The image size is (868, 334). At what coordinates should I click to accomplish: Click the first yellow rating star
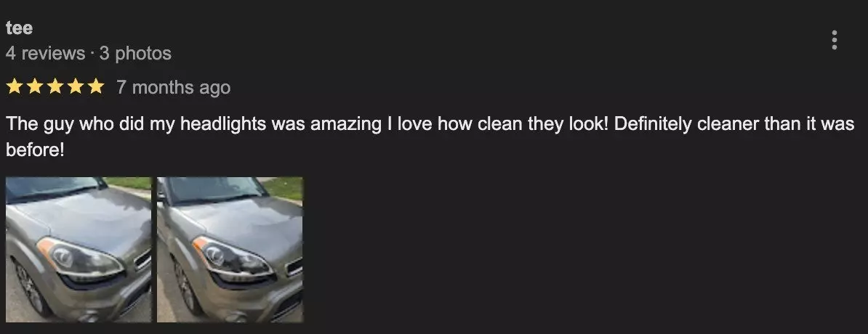(14, 87)
